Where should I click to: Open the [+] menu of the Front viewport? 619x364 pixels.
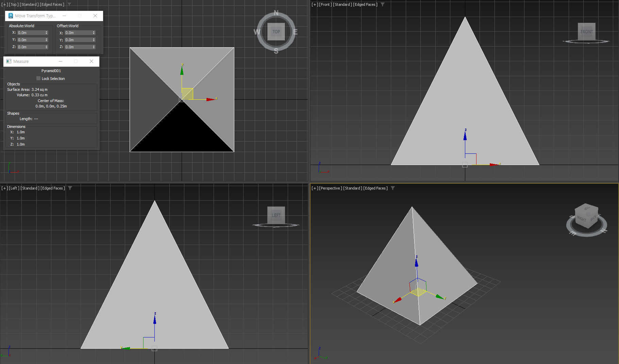point(315,4)
